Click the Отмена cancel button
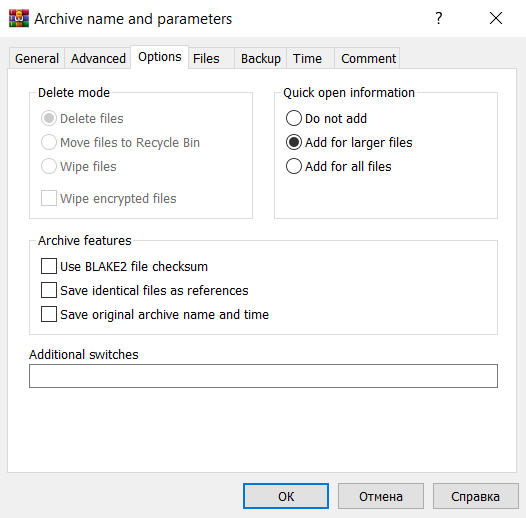526x518 pixels. click(381, 496)
